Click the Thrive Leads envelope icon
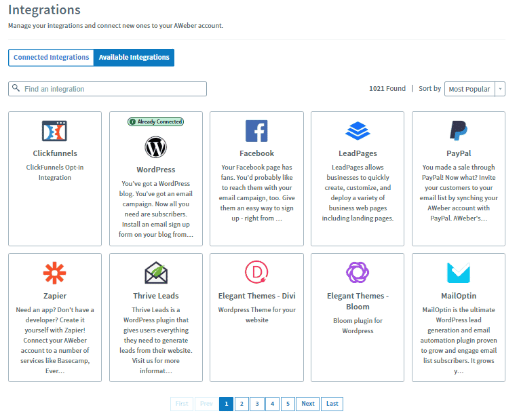Screen dimensions: 519x420 [x=156, y=273]
